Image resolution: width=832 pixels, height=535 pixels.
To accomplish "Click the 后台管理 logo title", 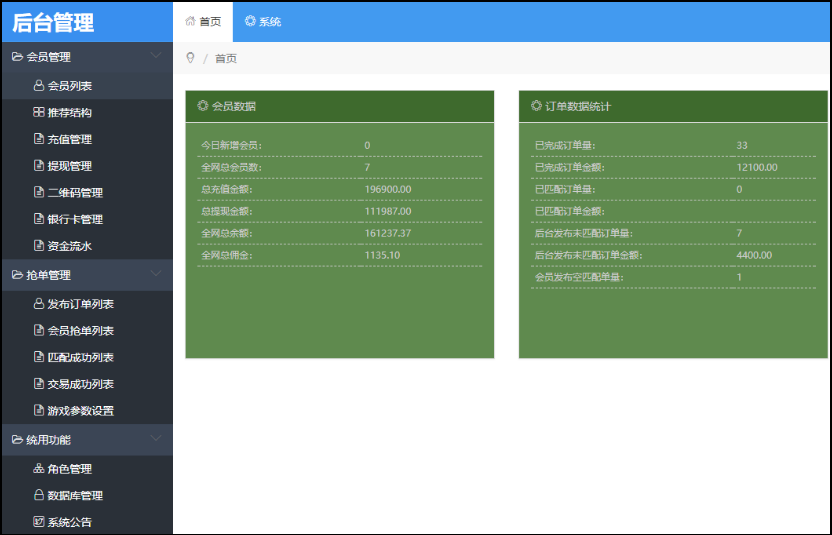I will tap(53, 22).
